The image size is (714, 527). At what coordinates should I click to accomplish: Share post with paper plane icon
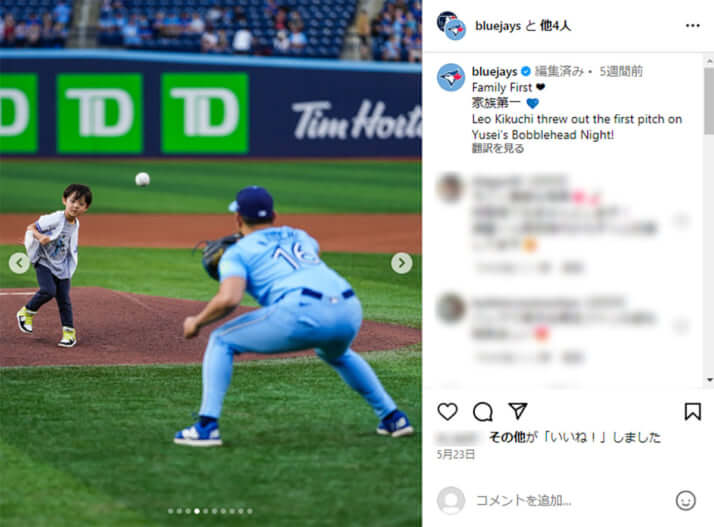[518, 411]
